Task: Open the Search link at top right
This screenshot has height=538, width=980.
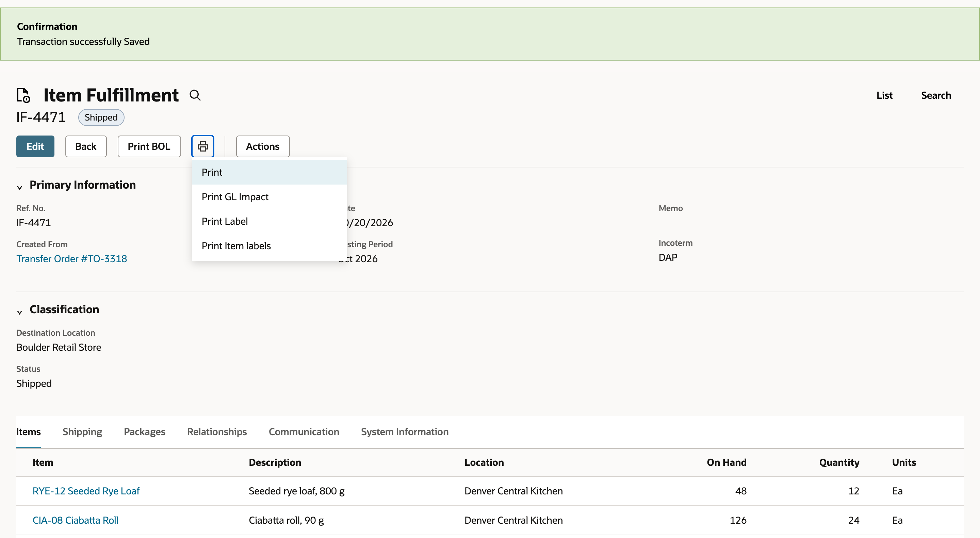Action: (x=936, y=95)
